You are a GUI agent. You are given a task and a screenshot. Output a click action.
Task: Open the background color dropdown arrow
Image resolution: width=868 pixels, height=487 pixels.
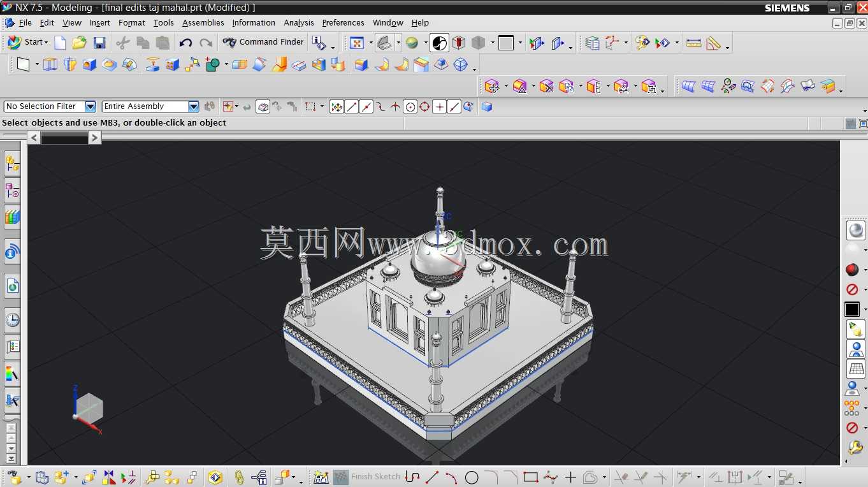click(520, 43)
